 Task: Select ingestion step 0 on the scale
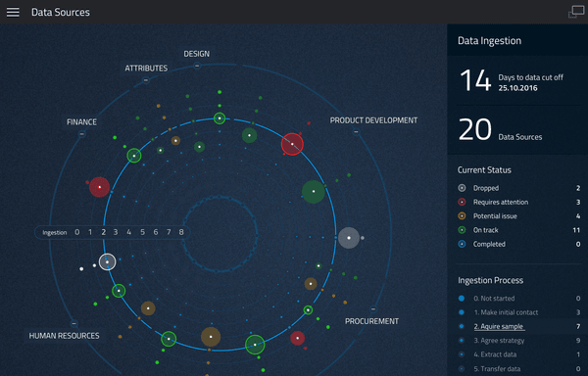76,232
